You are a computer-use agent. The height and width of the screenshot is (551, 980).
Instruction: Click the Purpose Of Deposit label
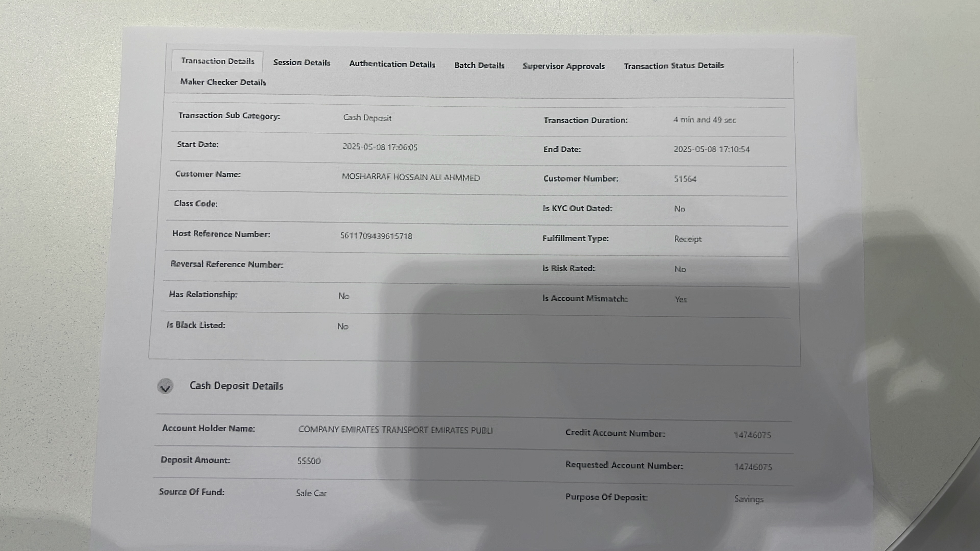tap(606, 497)
